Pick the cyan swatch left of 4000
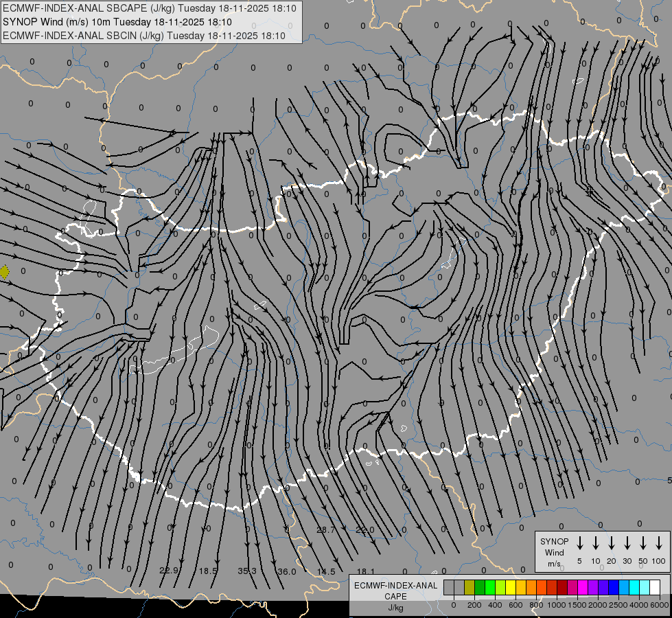This screenshot has width=672, height=618. 635,588
